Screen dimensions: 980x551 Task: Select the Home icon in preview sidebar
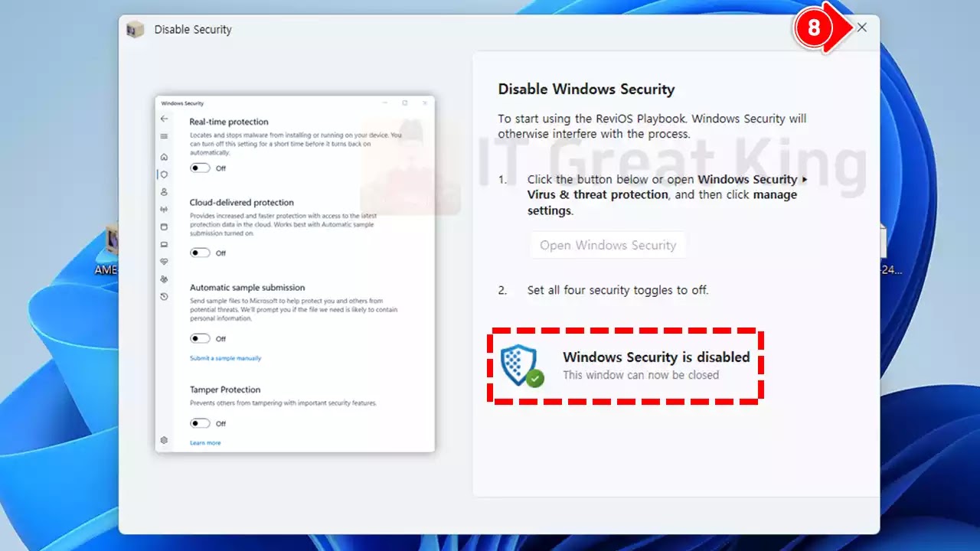[164, 157]
